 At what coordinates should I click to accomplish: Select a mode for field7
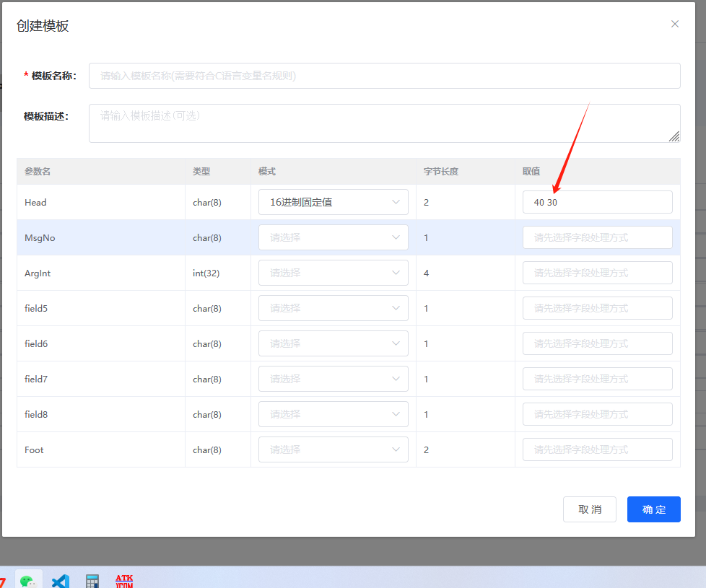click(x=334, y=379)
